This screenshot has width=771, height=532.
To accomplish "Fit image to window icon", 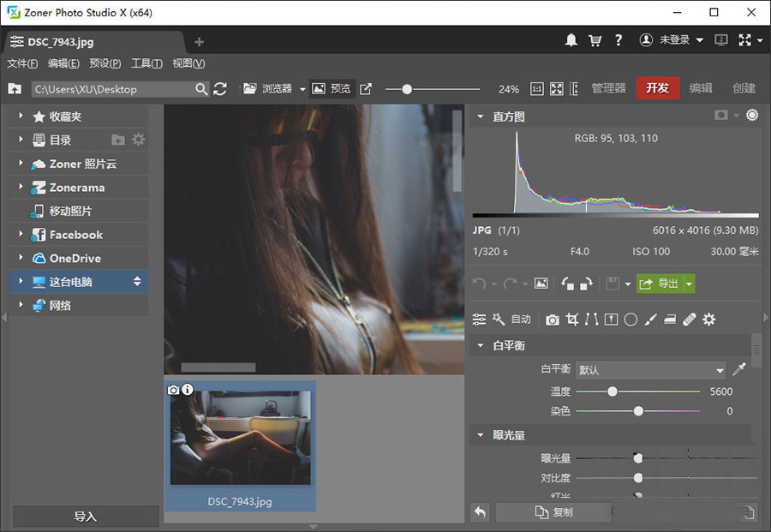I will (x=557, y=88).
